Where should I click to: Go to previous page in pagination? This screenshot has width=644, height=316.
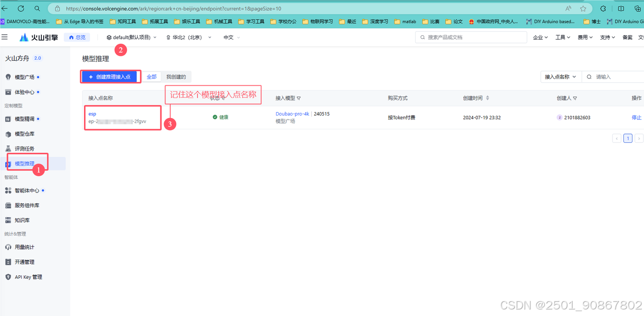(616, 138)
